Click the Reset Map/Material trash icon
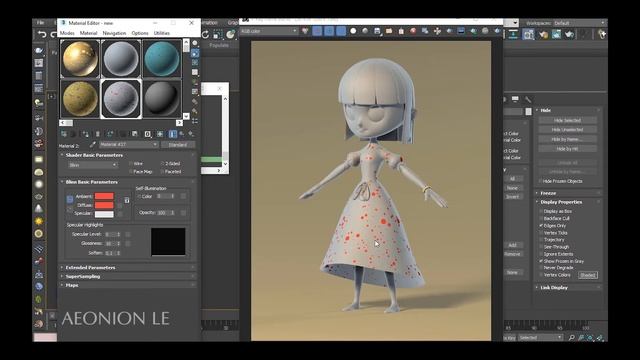640x360 pixels. click(98, 134)
